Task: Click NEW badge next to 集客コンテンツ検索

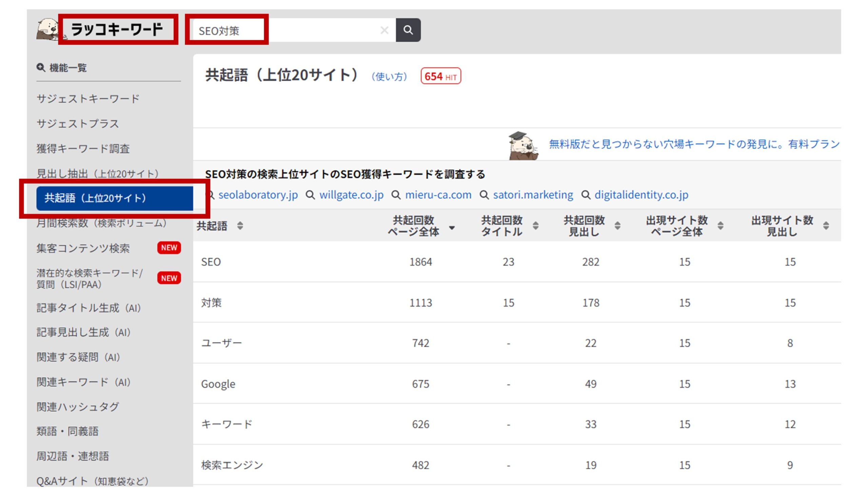Action: 169,247
